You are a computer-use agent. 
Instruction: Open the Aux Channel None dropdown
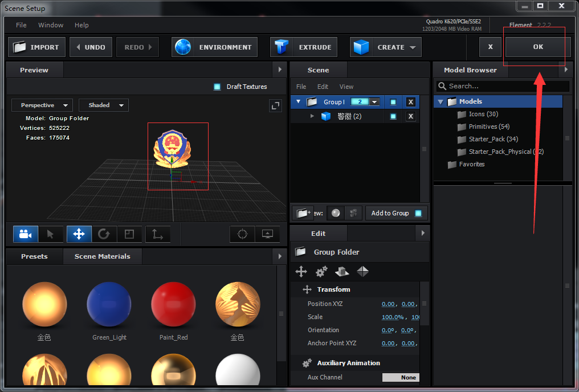click(x=401, y=377)
